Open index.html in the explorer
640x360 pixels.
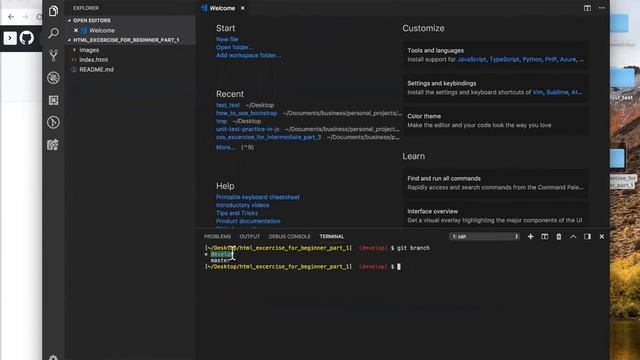pos(93,60)
